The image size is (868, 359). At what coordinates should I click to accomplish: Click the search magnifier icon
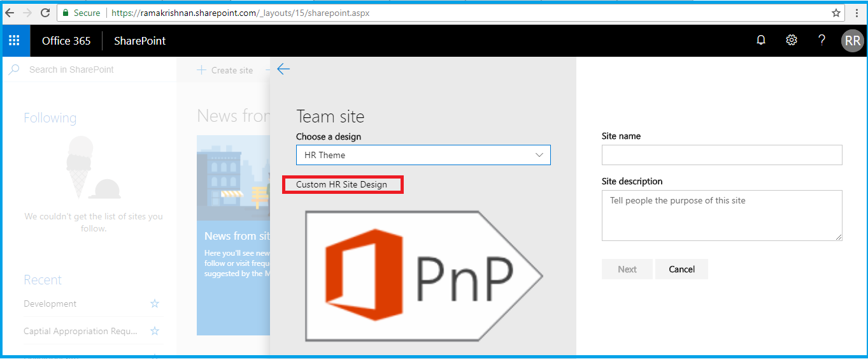pyautogui.click(x=13, y=70)
